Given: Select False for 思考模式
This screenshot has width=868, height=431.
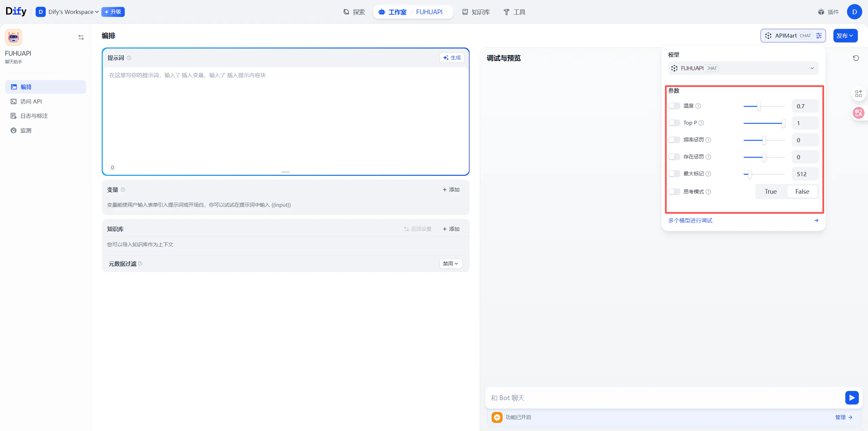Looking at the screenshot, I should (802, 192).
